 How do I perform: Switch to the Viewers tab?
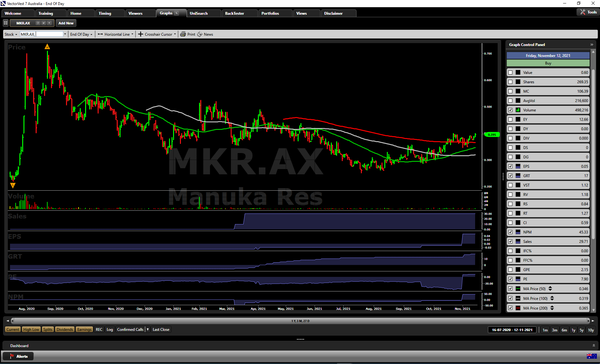pos(141,13)
